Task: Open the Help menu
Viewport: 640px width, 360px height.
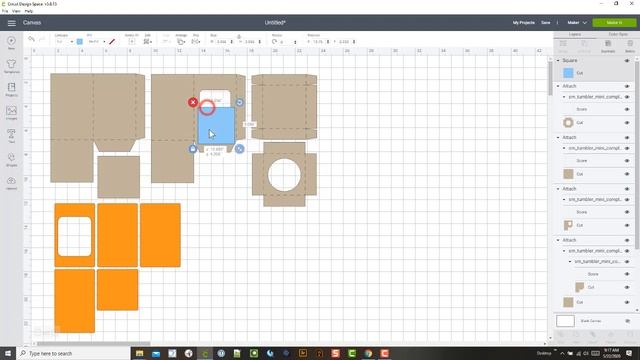Action: coord(29,11)
